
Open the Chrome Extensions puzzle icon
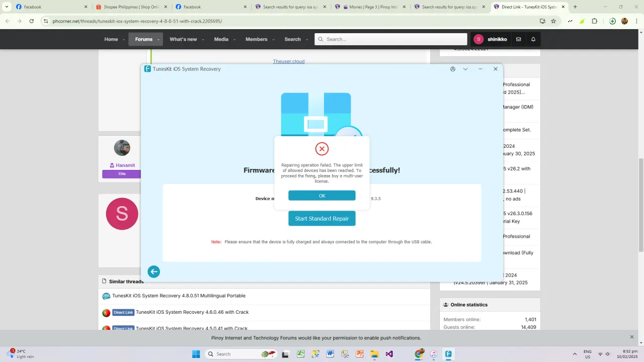(x=595, y=21)
